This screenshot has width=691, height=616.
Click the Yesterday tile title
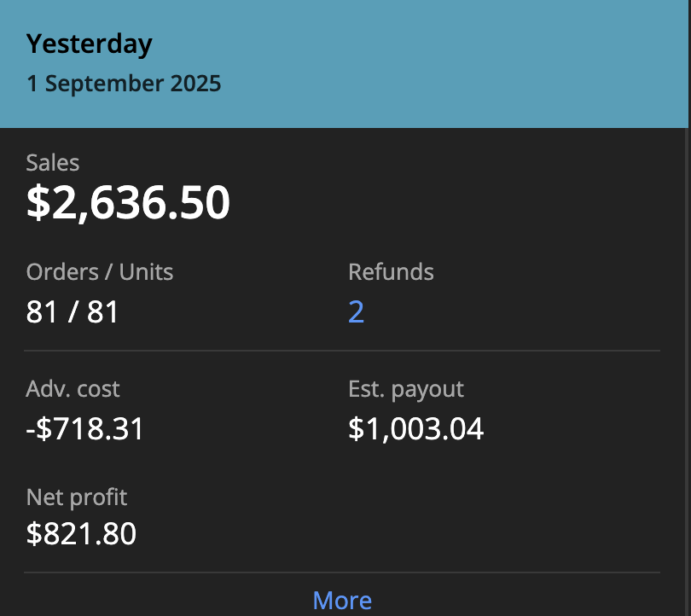pyautogui.click(x=90, y=44)
